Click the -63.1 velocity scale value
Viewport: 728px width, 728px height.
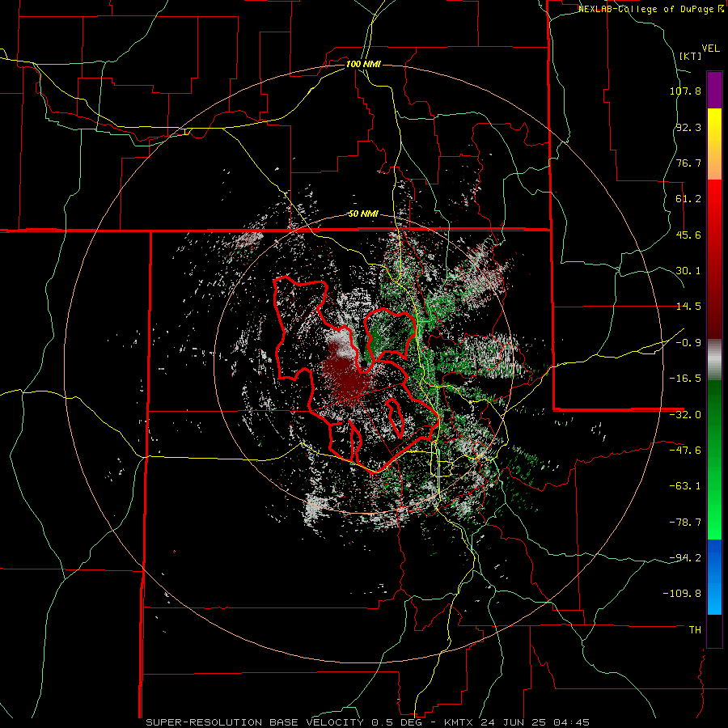(x=685, y=486)
